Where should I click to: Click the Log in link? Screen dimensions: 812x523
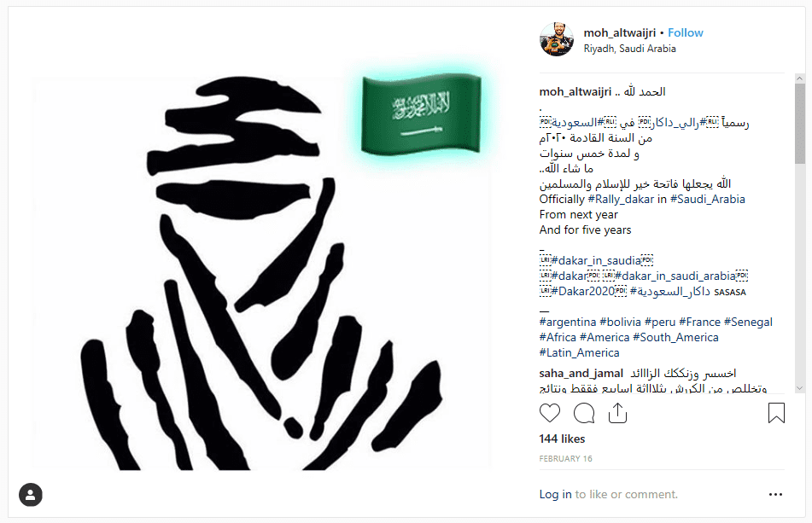click(555, 495)
